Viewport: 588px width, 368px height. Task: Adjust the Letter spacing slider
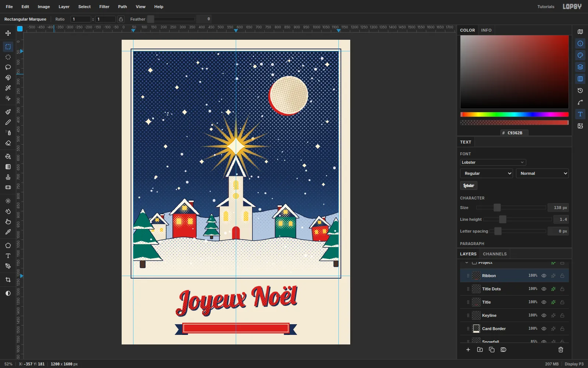point(519,231)
